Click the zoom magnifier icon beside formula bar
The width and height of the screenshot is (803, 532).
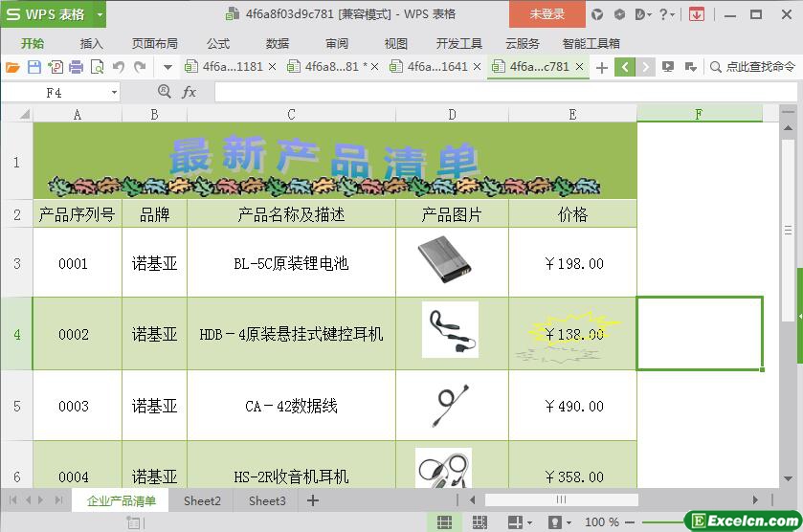click(x=164, y=92)
